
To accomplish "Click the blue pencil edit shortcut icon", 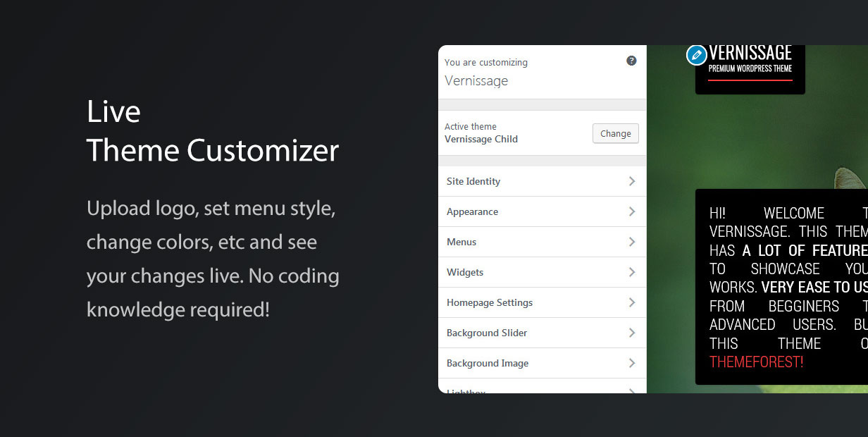I will point(696,55).
